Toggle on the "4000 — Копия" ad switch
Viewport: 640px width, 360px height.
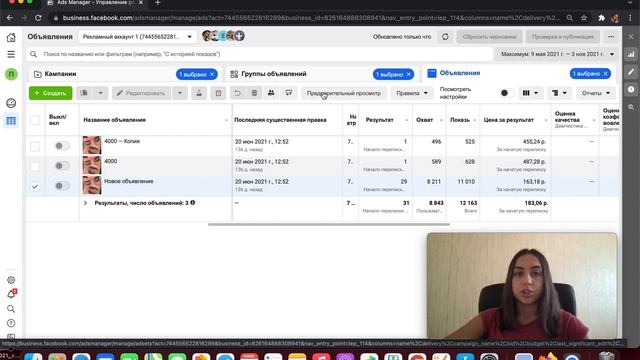click(62, 146)
